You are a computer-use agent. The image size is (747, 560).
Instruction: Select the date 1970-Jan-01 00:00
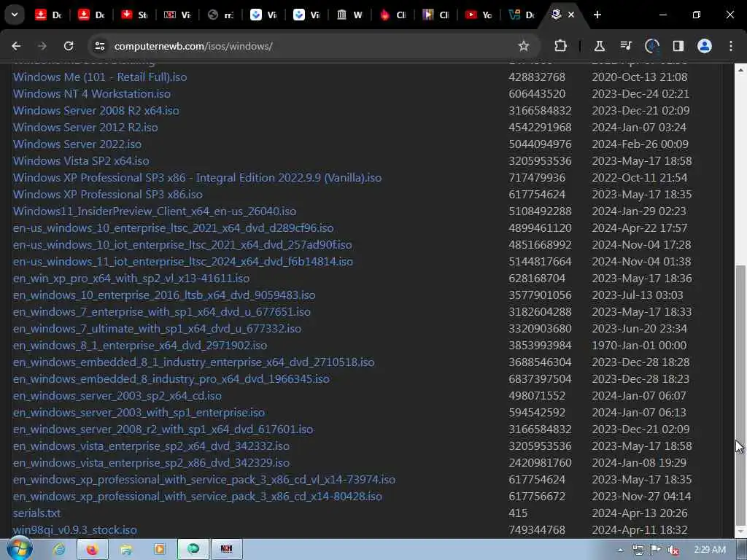[x=639, y=345]
